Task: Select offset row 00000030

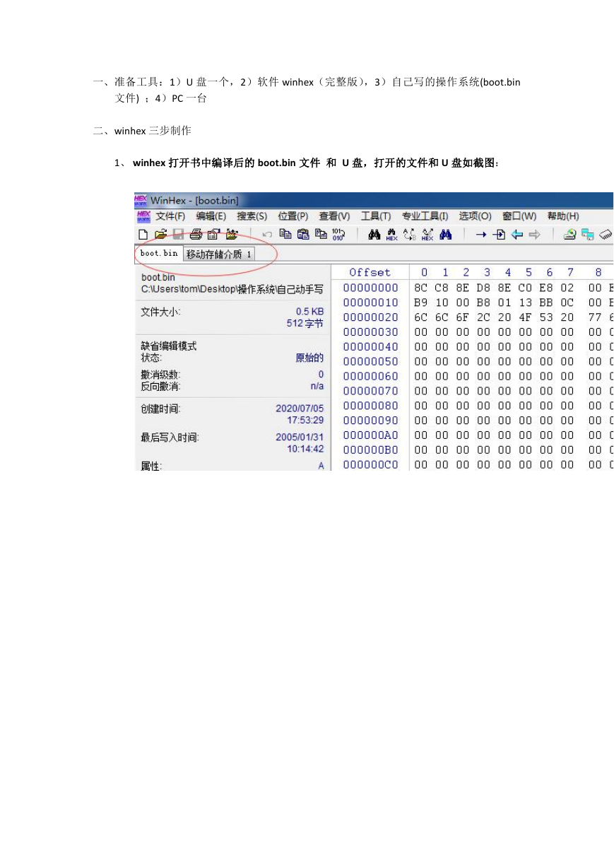Action: click(x=370, y=332)
